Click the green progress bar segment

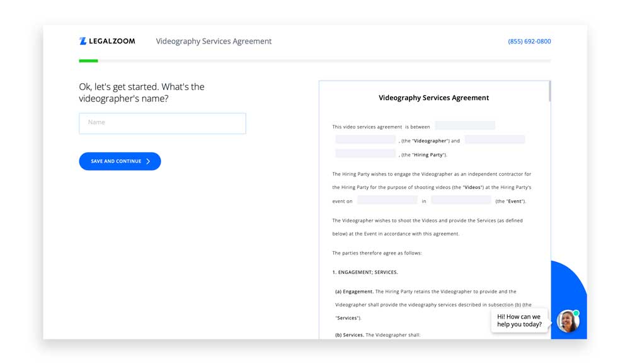coord(88,60)
